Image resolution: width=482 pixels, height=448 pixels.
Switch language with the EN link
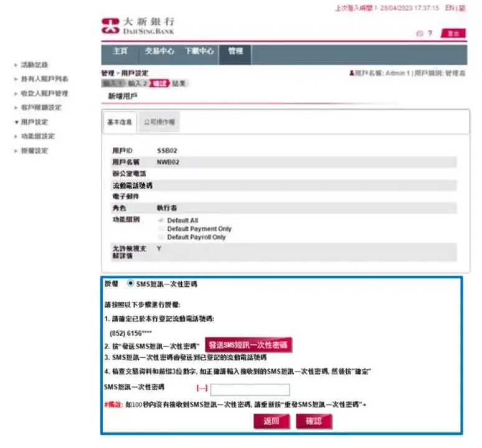[450, 8]
